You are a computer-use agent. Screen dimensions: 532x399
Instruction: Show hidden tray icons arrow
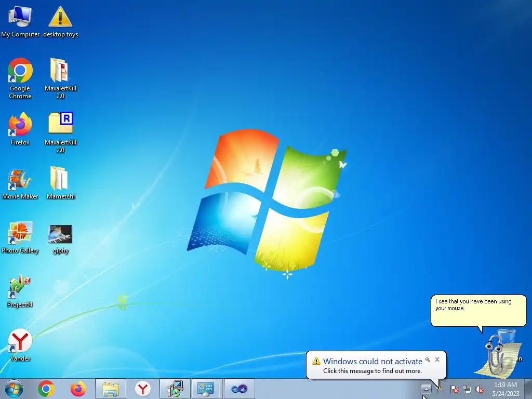click(426, 389)
